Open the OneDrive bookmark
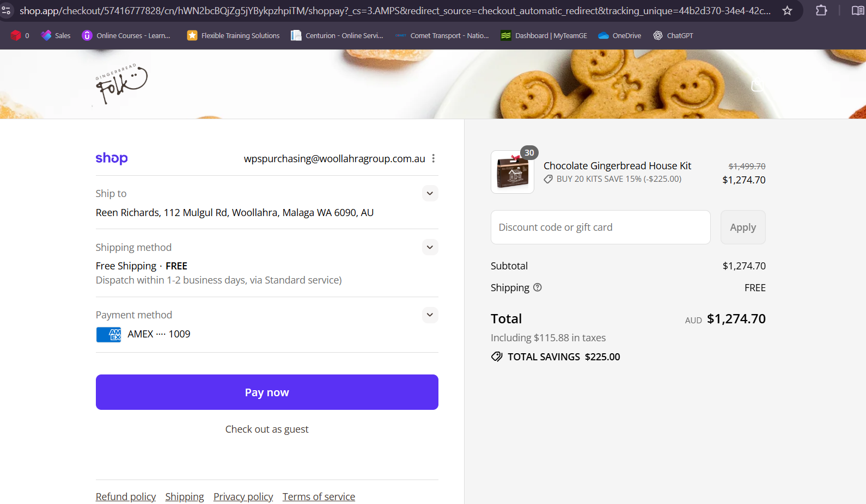This screenshot has width=866, height=504. (x=620, y=35)
